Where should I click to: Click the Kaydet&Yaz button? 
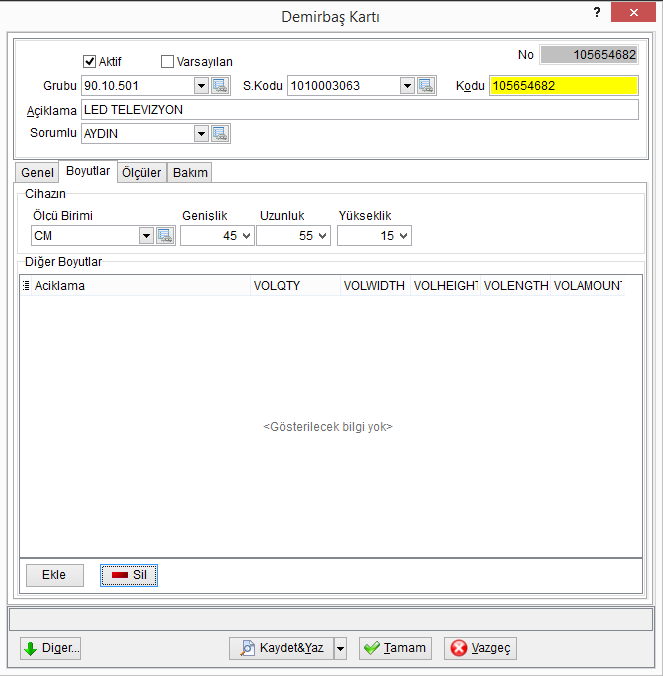281,648
